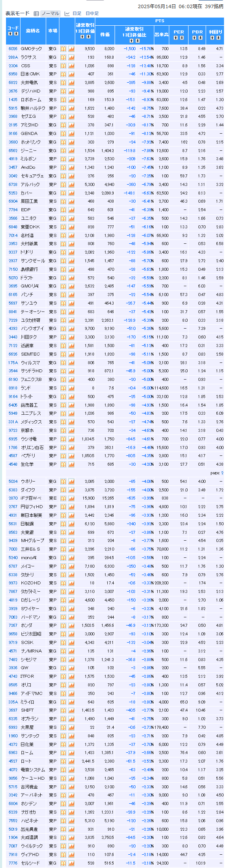Select the MHグループ name cell
This screenshot has width=227, height=868.
32,541
